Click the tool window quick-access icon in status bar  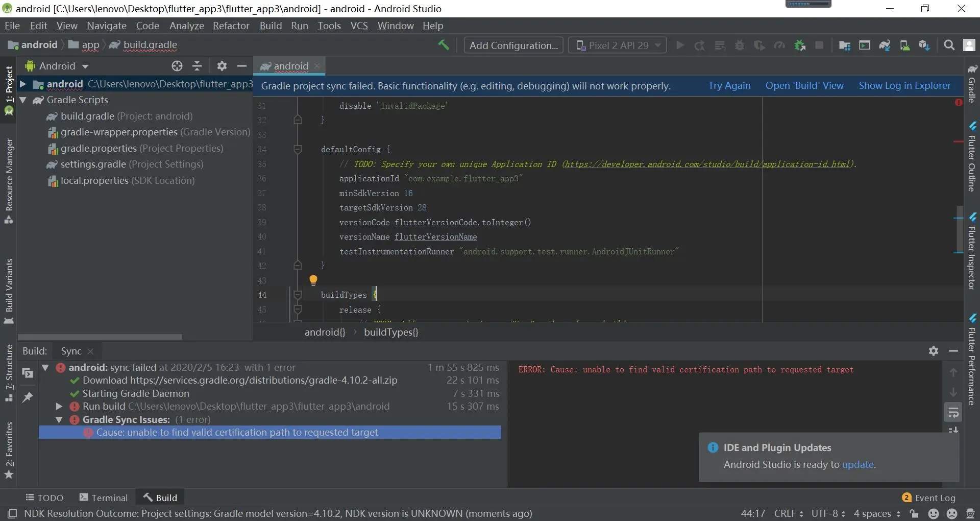(x=12, y=513)
